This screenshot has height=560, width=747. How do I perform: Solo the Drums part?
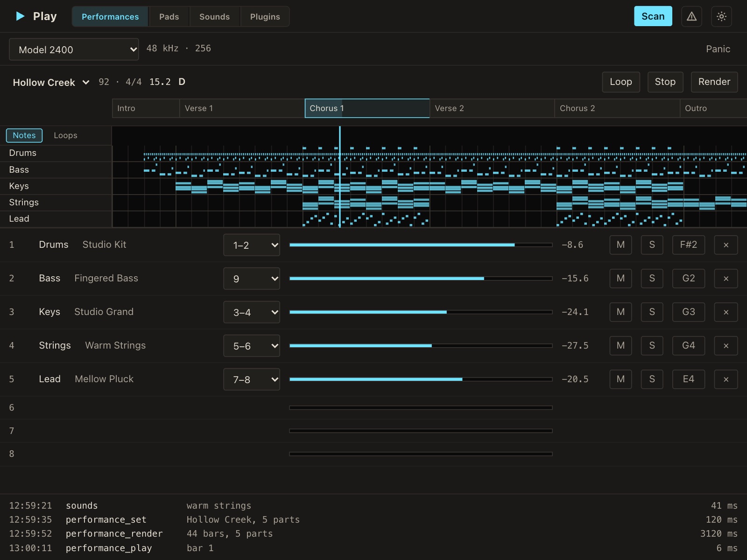[x=652, y=245]
